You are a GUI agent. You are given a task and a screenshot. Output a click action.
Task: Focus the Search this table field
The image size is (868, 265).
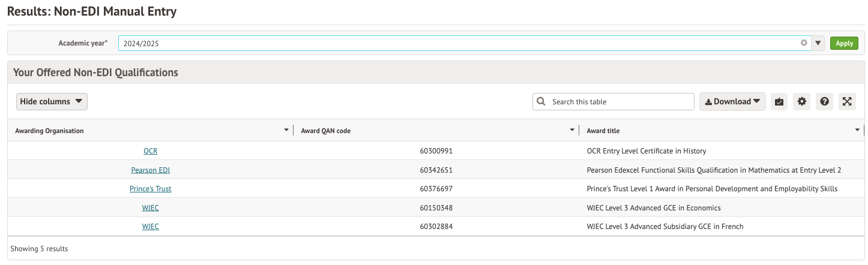click(x=618, y=102)
